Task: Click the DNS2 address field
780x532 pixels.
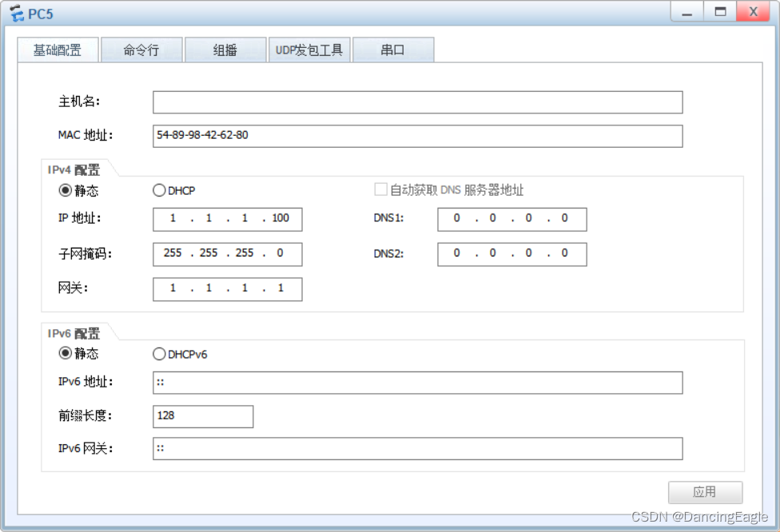Action: 511,254
